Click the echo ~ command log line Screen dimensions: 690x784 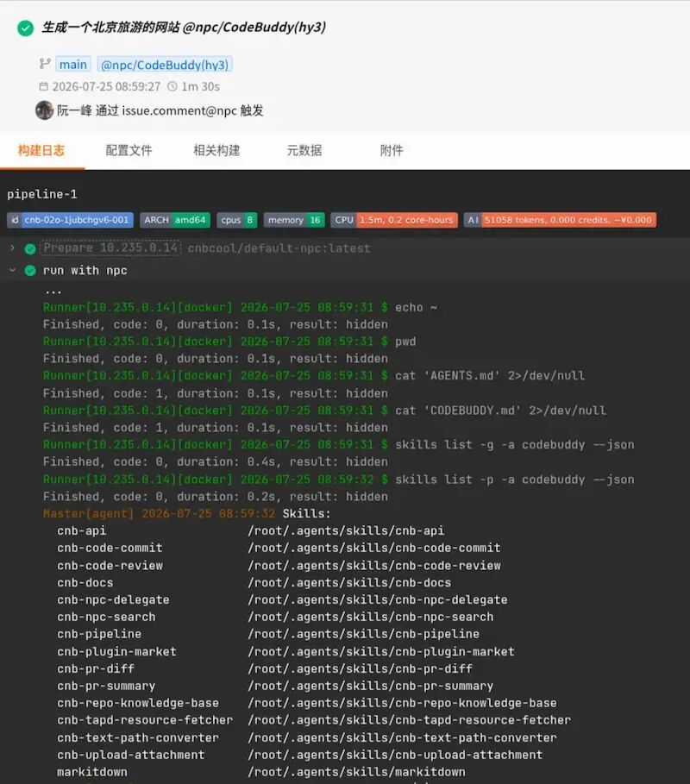240,308
